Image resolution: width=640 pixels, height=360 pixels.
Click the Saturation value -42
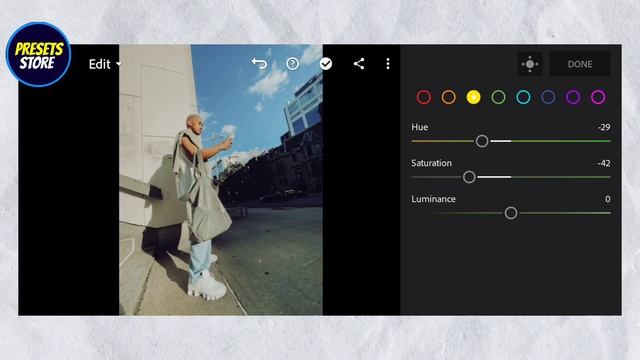604,163
